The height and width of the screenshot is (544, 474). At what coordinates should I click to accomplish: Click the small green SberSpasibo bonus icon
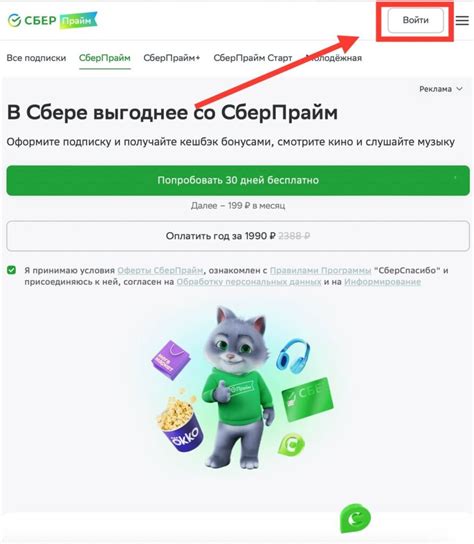tap(291, 444)
